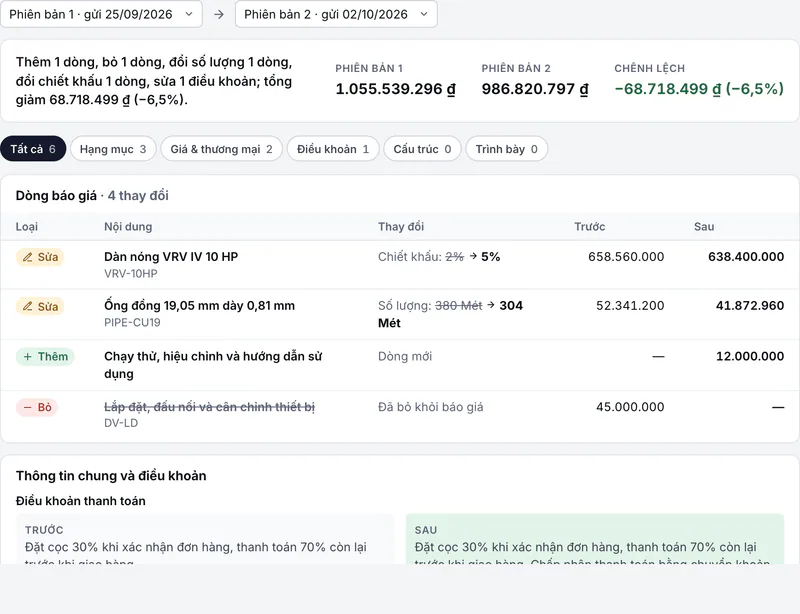Image resolution: width=800 pixels, height=614 pixels.
Task: Click the arrow in the Số lượng change
Action: (x=491, y=305)
